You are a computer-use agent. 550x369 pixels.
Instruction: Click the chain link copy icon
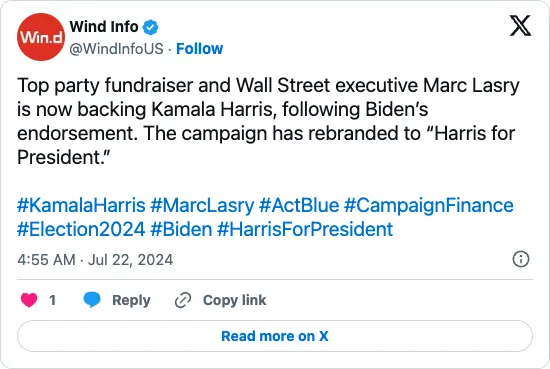tap(183, 300)
